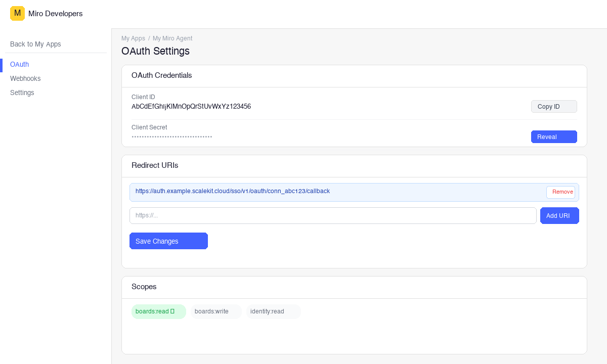Select OAuth in the sidebar
The height and width of the screenshot is (364, 607).
tap(19, 64)
